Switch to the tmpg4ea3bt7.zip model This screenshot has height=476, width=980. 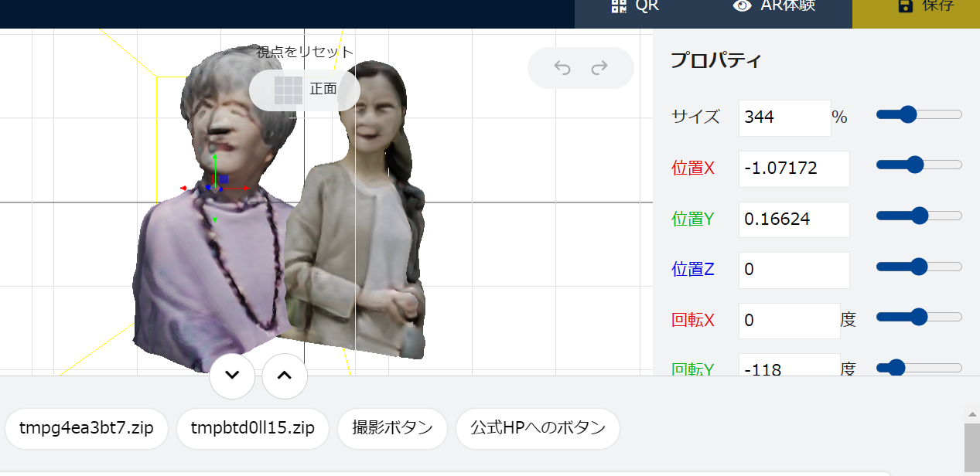tap(86, 428)
